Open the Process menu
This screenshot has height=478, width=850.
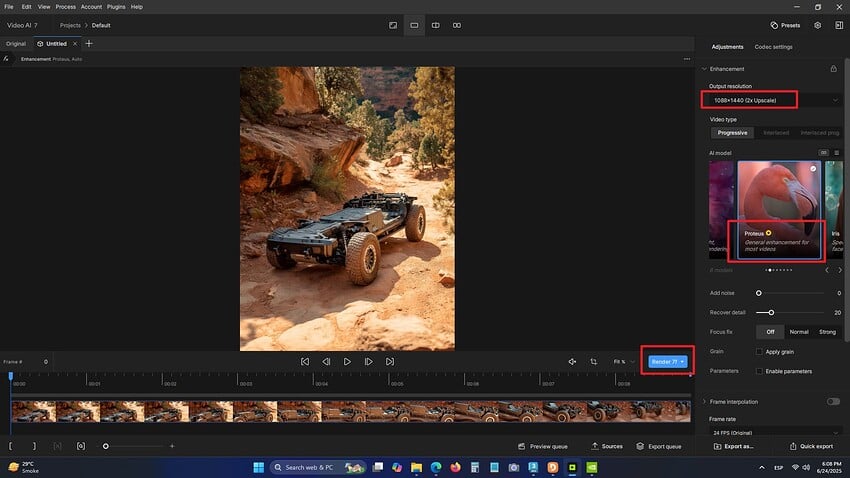(66, 7)
